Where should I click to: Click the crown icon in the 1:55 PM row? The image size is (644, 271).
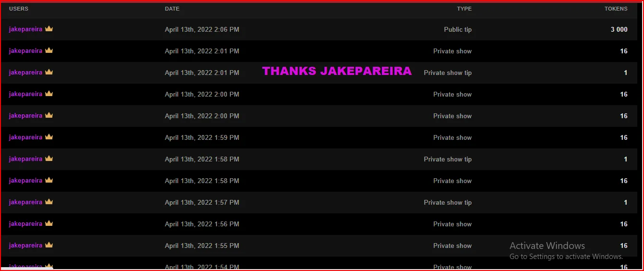pos(49,245)
